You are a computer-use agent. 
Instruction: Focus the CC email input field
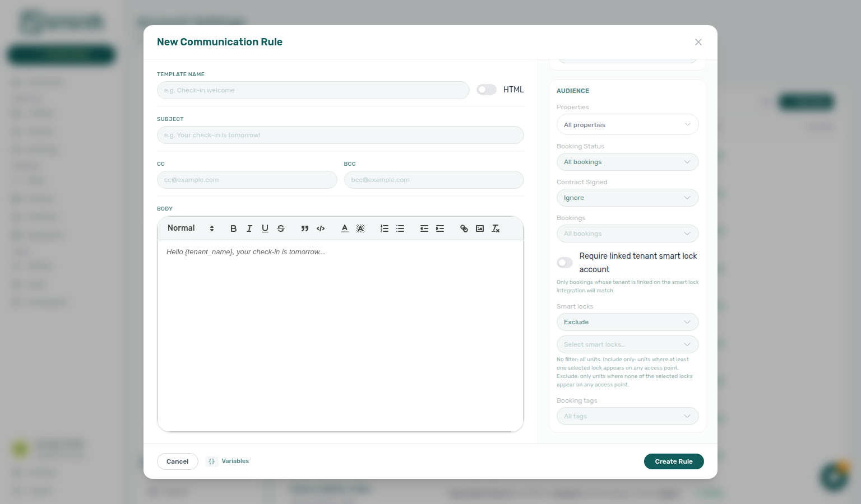pos(247,180)
